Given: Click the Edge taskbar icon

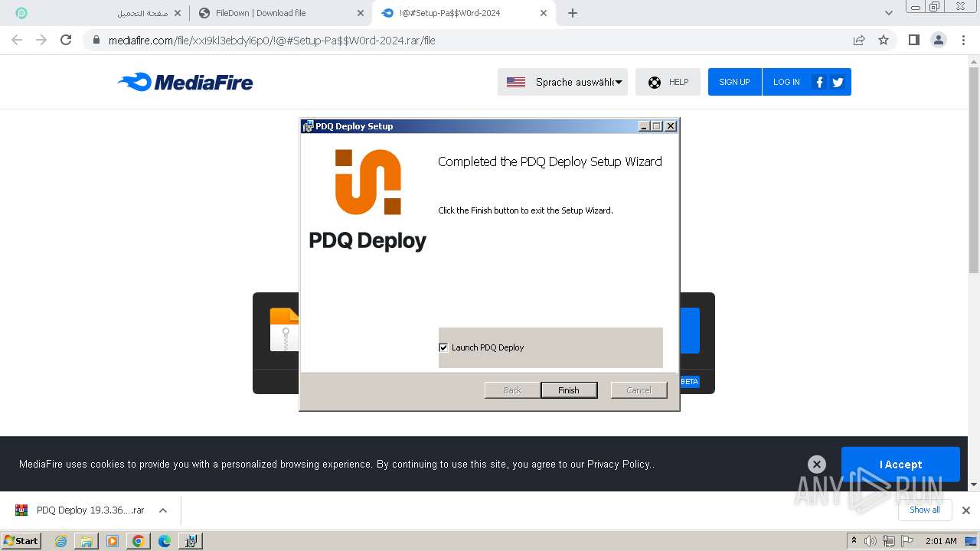Looking at the screenshot, I should [165, 541].
